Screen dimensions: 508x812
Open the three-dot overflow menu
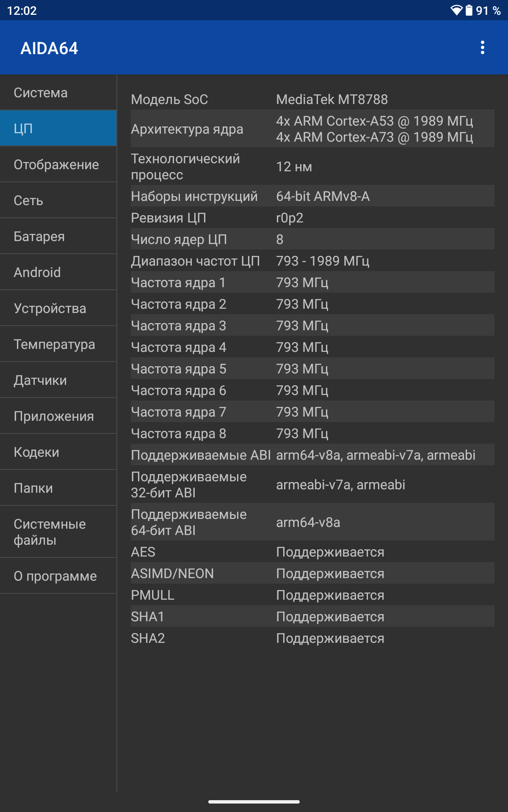[x=482, y=48]
